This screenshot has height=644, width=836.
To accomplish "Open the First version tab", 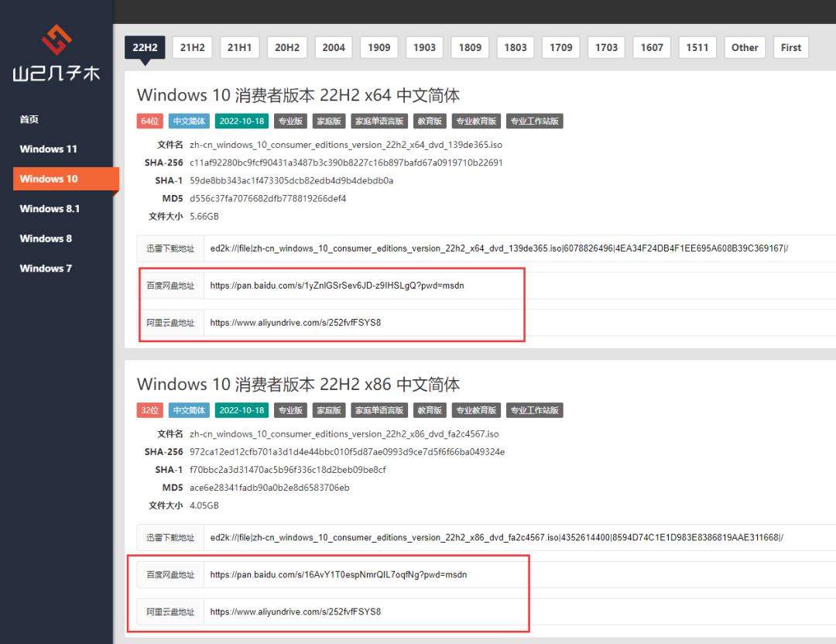I will (791, 47).
